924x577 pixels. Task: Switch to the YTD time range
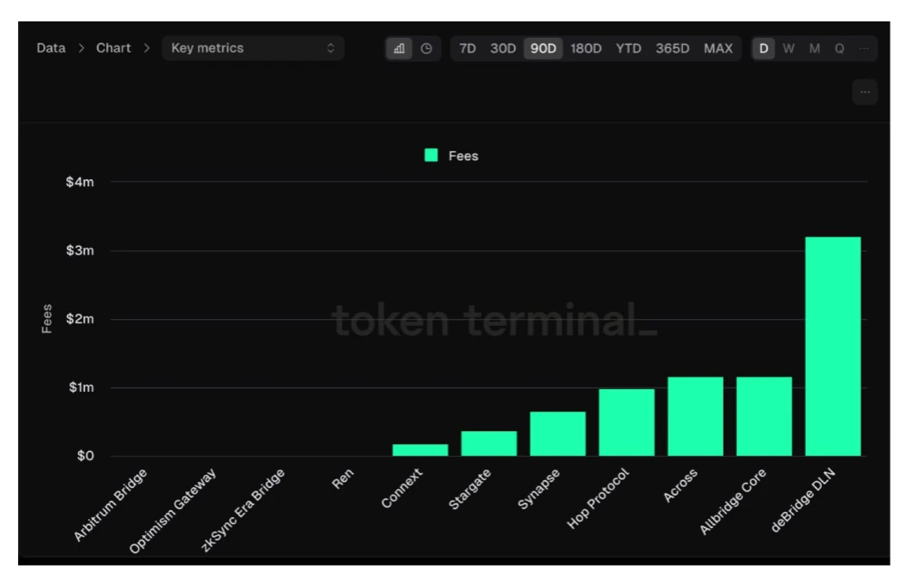(x=628, y=49)
